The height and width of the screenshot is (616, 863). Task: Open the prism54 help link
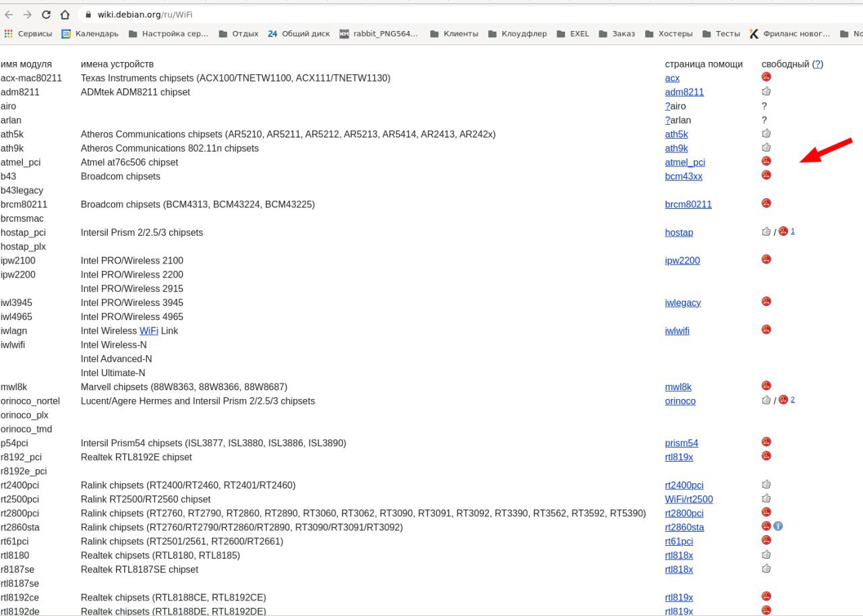[682, 443]
